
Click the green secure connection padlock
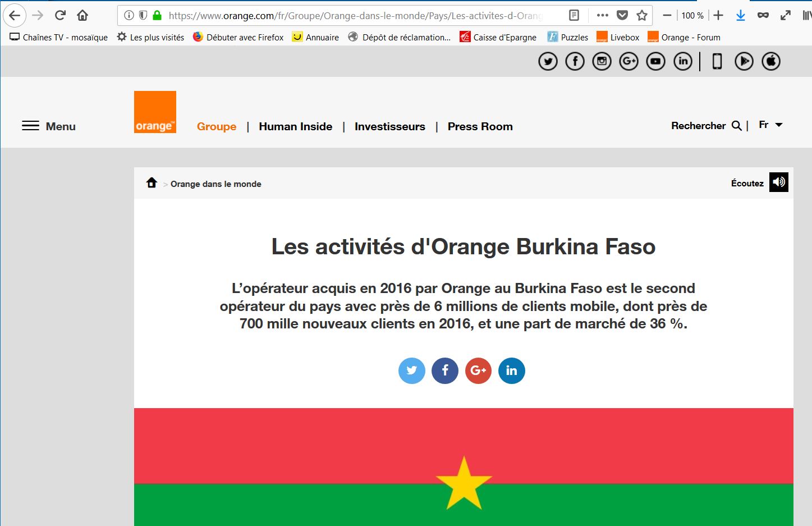(157, 16)
